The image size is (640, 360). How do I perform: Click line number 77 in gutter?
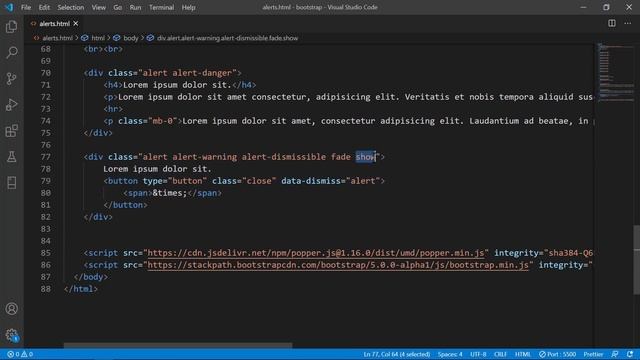point(46,157)
